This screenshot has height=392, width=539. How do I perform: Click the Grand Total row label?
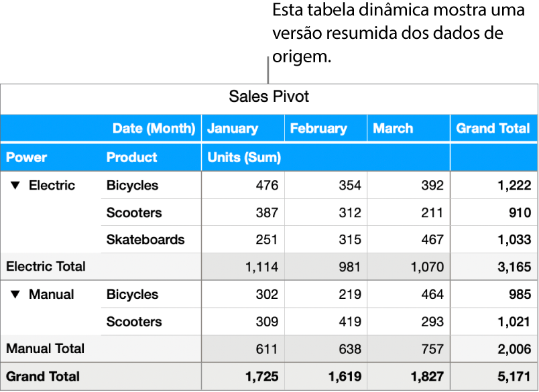point(42,377)
